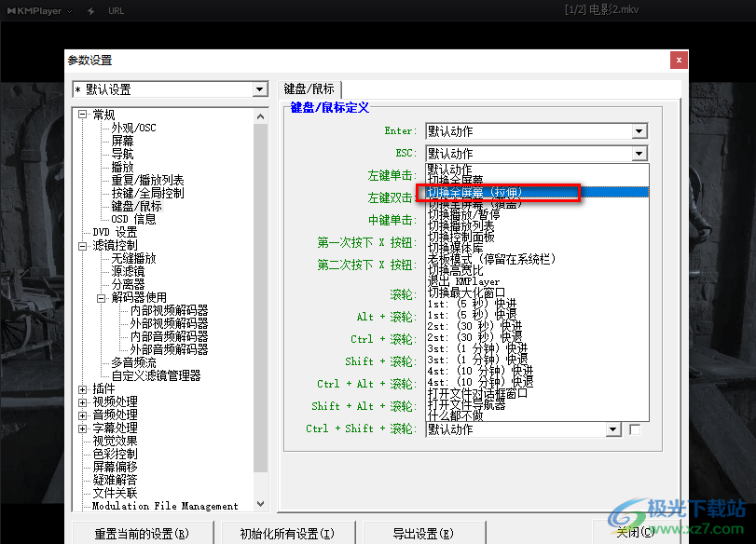Select 播放 in the settings tree

click(122, 167)
